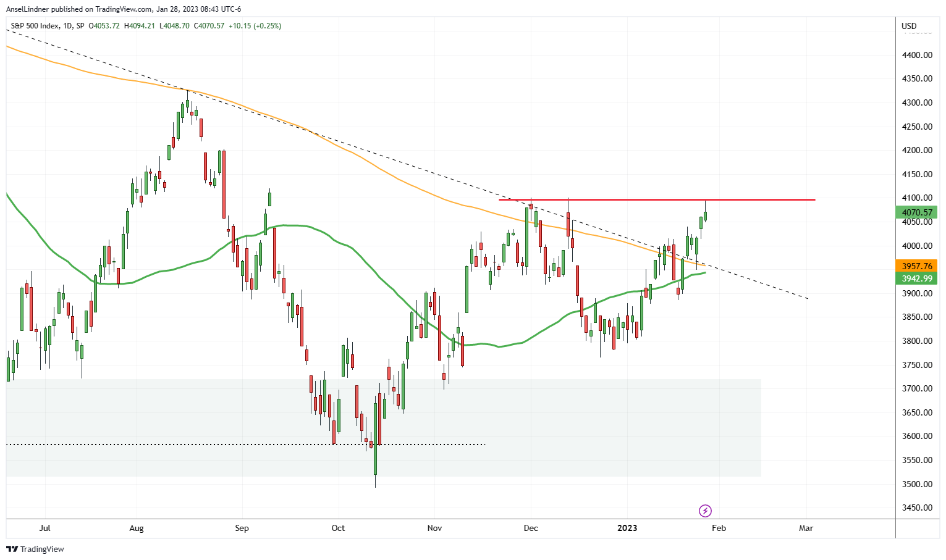Click the change value +10.15 (+0.25%)
The width and height of the screenshot is (946, 560).
[255, 26]
